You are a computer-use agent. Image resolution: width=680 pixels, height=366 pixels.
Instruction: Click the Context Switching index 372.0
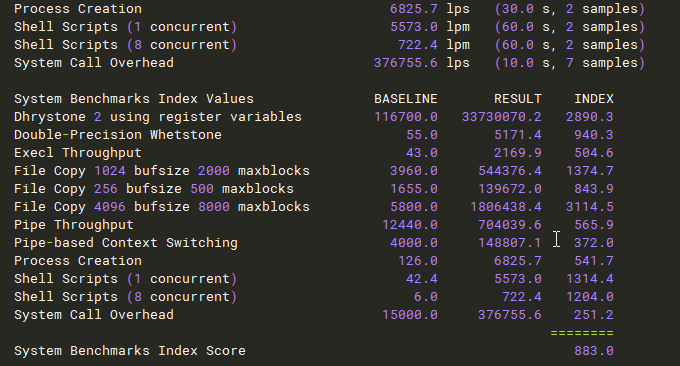click(594, 243)
